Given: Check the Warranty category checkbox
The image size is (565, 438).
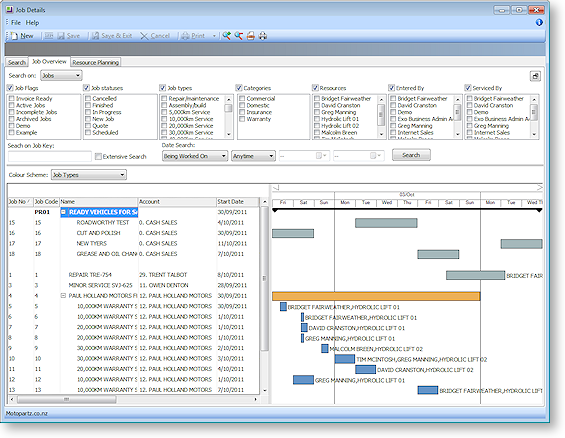Looking at the screenshot, I should (242, 119).
